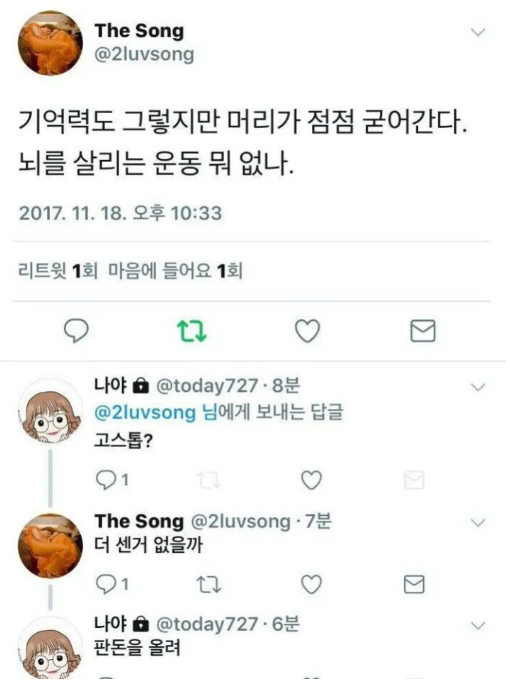This screenshot has height=691, width=510.
Task: Toggle the green retweet on main tweet
Action: click(x=192, y=331)
